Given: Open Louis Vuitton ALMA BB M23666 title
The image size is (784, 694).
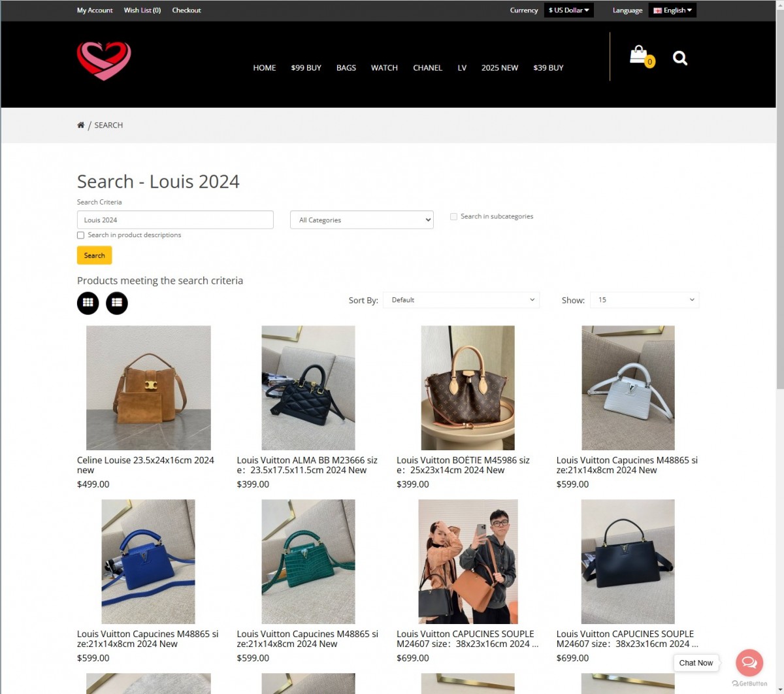Looking at the screenshot, I should pos(307,465).
